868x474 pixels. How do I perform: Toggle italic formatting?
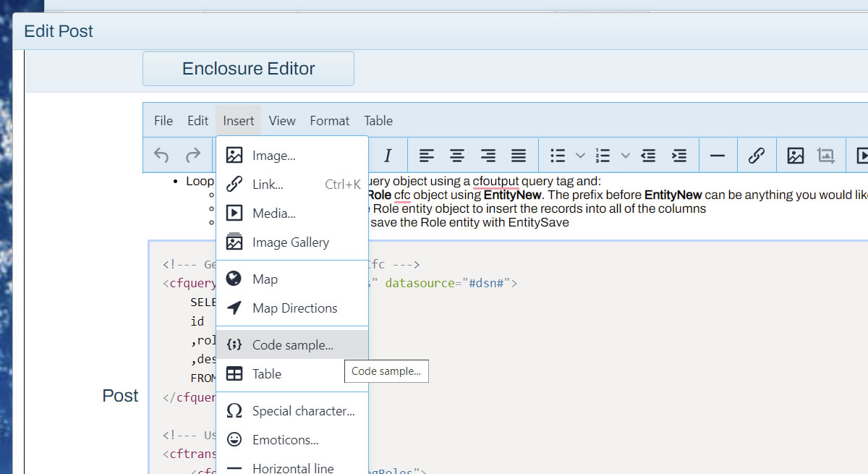(x=388, y=155)
